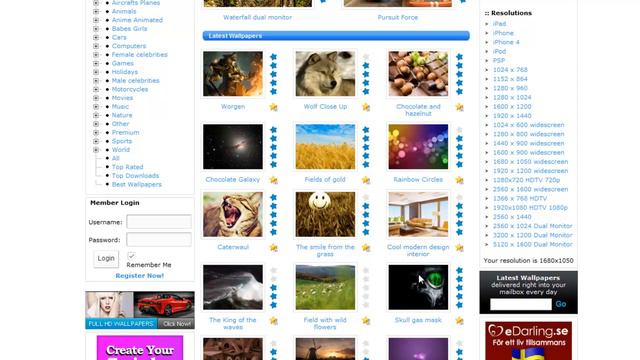Viewport: 640px width, 360px height.
Task: Open the Wolf Close Up thumbnail
Action: [x=325, y=74]
